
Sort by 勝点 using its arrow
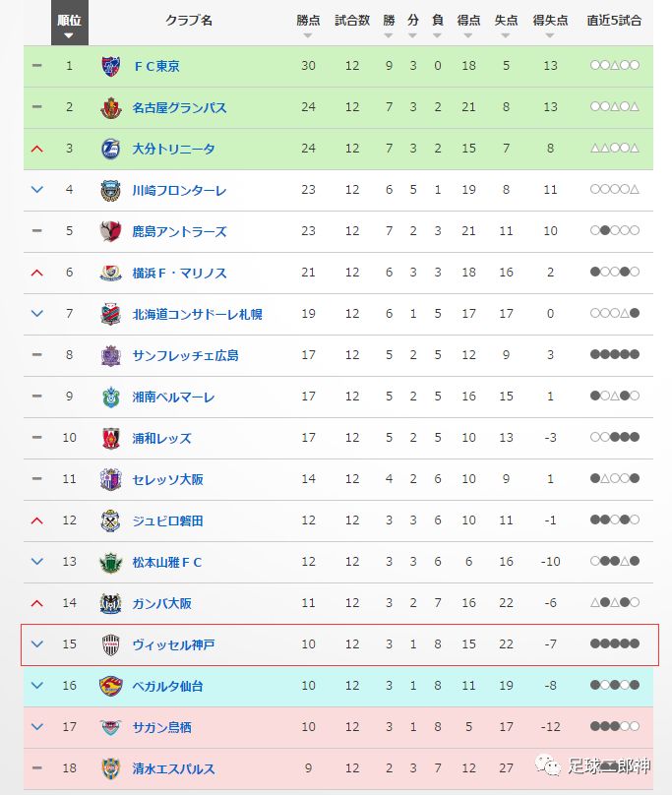point(307,35)
